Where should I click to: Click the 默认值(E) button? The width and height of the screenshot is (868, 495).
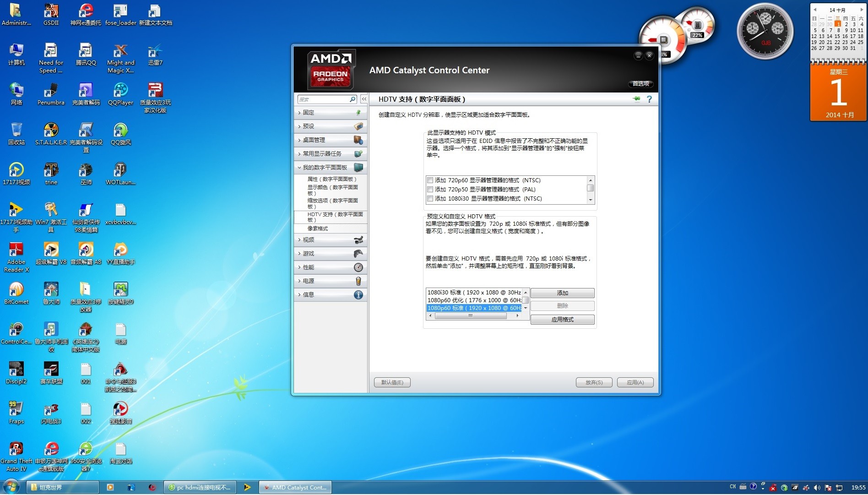(x=392, y=382)
